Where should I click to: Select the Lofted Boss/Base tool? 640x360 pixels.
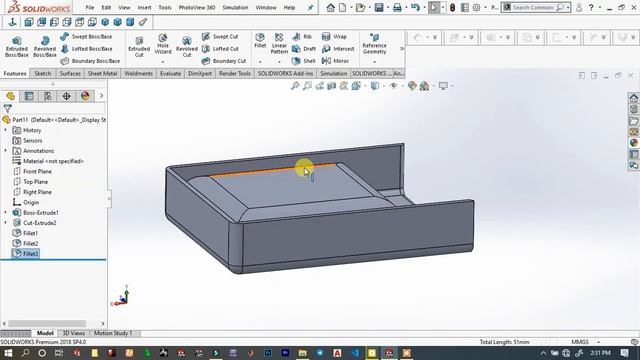(x=86, y=49)
